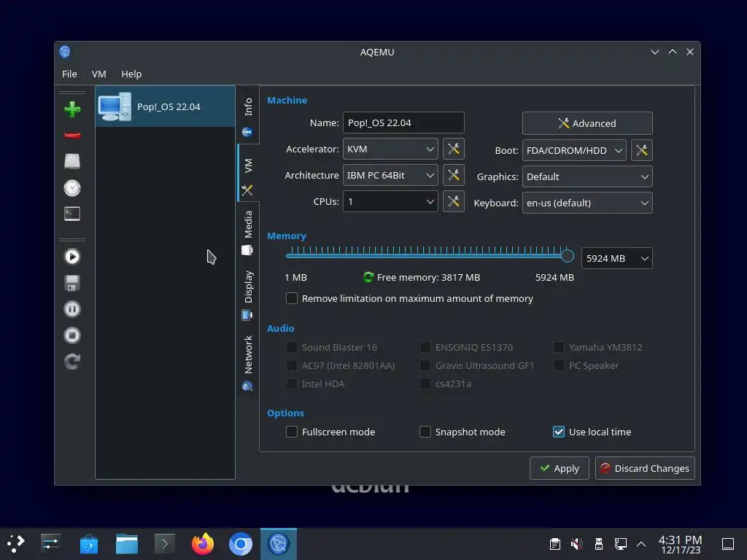Toggle AC97 (Intel 82801AA) checkbox
The image size is (747, 560).
tap(292, 366)
